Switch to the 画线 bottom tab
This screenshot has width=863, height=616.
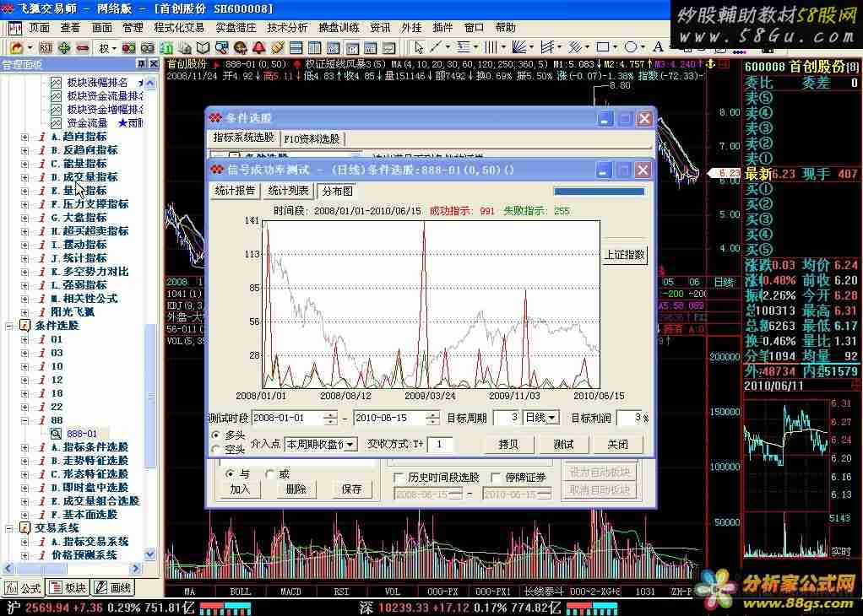113,588
